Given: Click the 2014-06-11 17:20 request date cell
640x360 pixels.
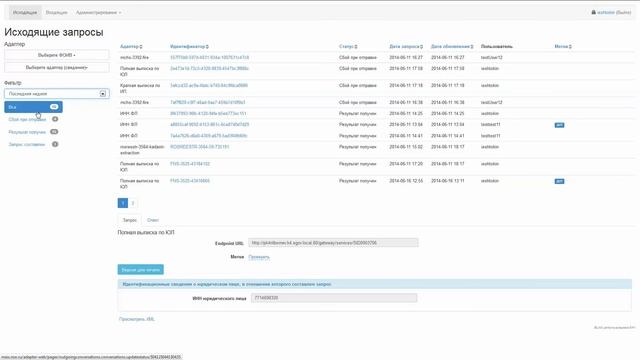Looking at the screenshot, I should [x=406, y=164].
